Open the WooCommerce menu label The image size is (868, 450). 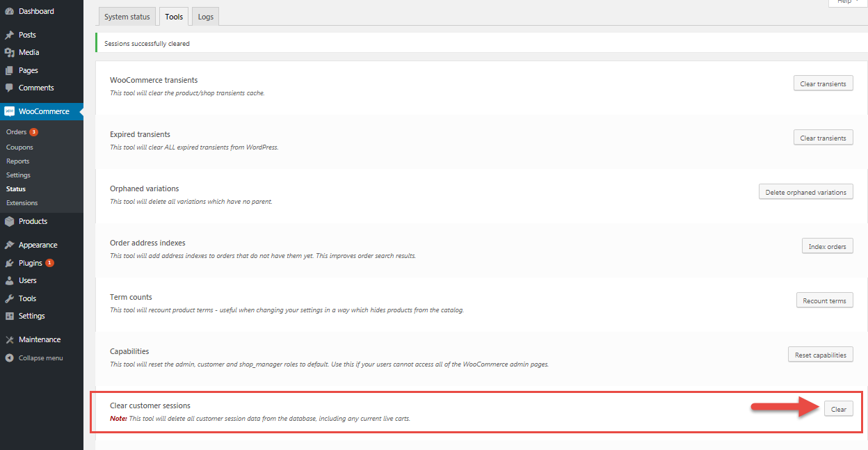point(44,111)
